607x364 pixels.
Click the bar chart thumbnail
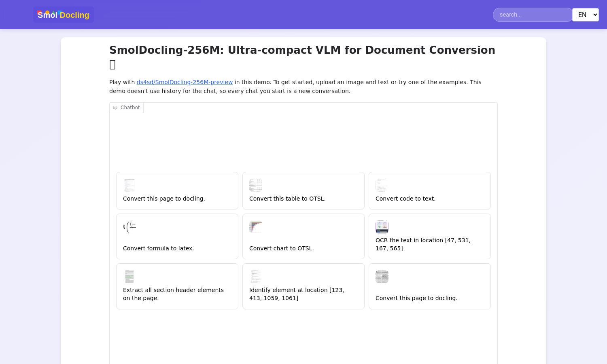256,227
